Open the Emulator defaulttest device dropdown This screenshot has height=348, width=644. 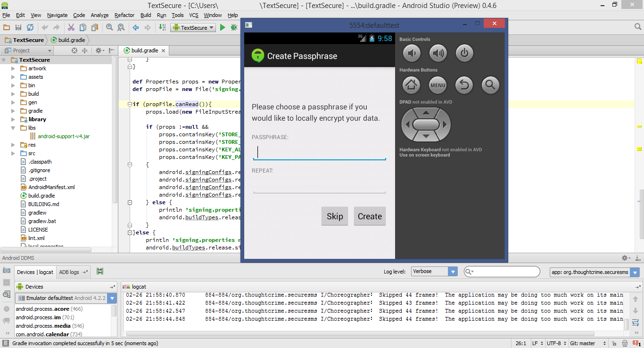66,298
